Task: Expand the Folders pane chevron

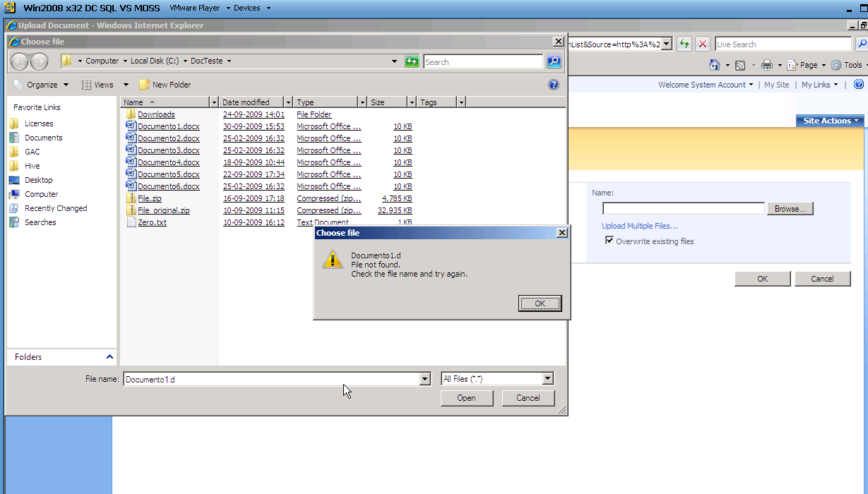Action: [x=109, y=357]
